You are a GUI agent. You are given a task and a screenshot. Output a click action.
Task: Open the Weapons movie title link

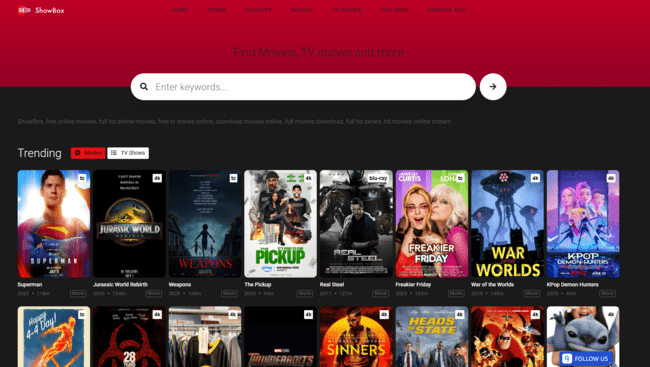point(180,284)
